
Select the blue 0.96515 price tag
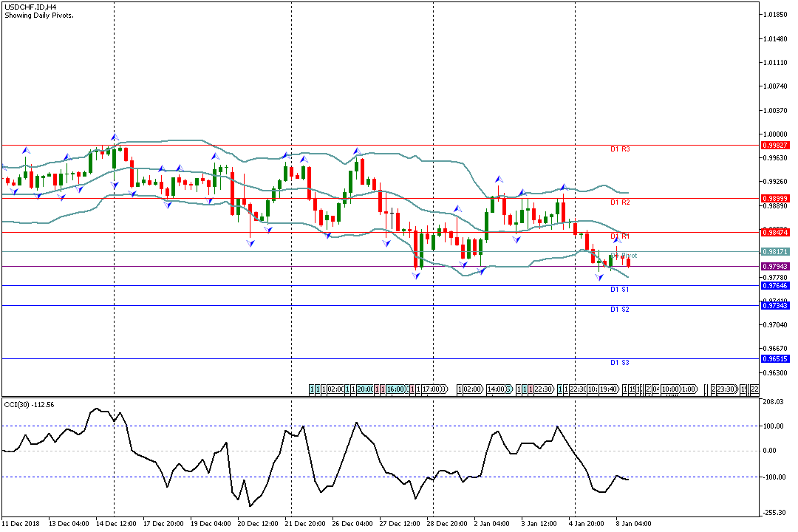774,359
